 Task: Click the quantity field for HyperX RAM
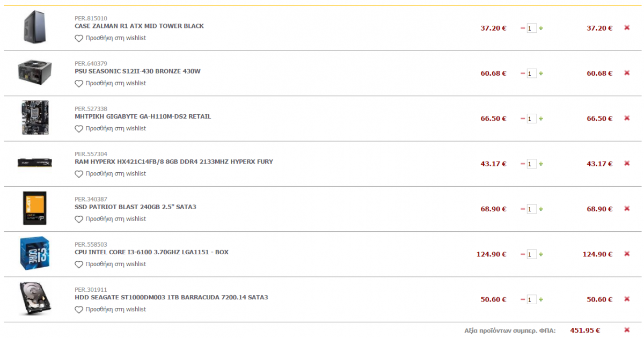click(x=532, y=164)
